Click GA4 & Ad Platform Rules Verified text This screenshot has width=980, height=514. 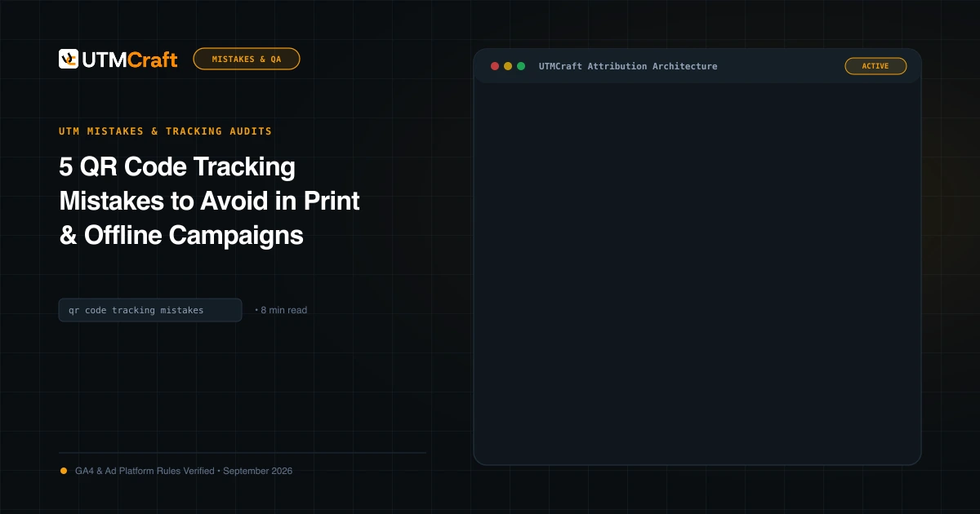tap(145, 471)
